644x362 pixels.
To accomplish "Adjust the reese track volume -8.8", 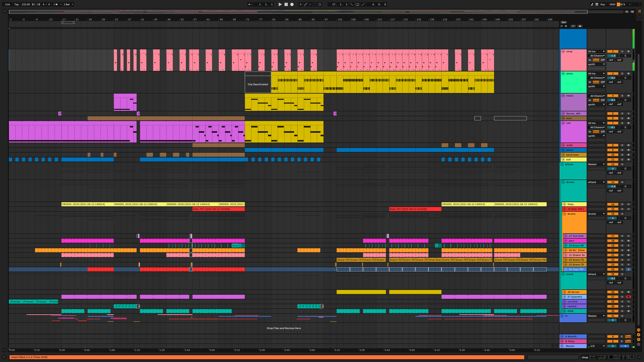I will coord(613,100).
